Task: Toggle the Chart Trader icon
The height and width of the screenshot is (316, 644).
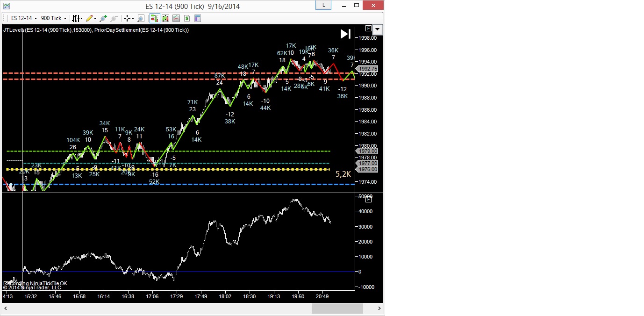Action: click(154, 18)
